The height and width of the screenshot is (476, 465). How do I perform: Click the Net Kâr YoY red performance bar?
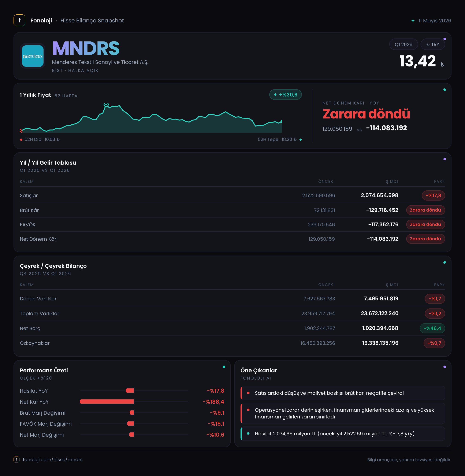(107, 402)
